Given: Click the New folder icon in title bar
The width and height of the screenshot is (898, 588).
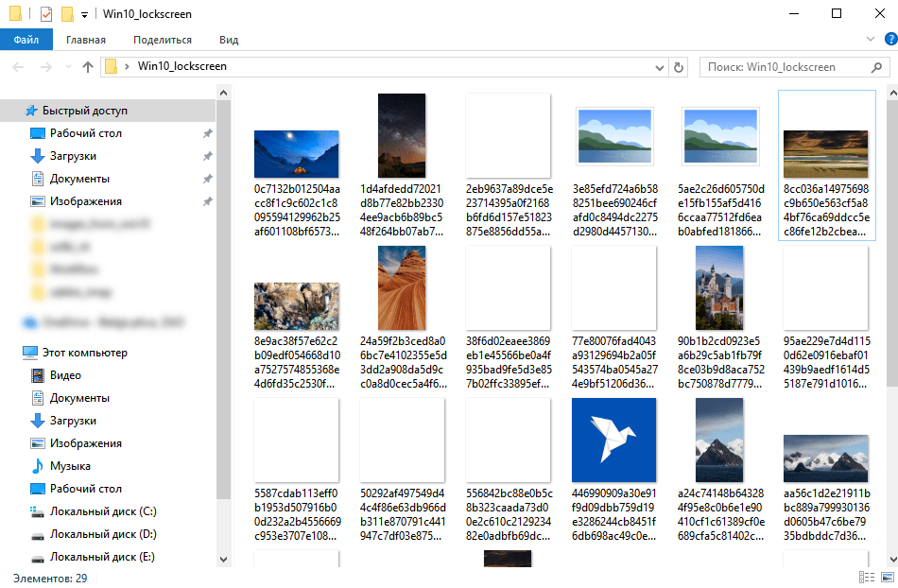Looking at the screenshot, I should coord(67,14).
